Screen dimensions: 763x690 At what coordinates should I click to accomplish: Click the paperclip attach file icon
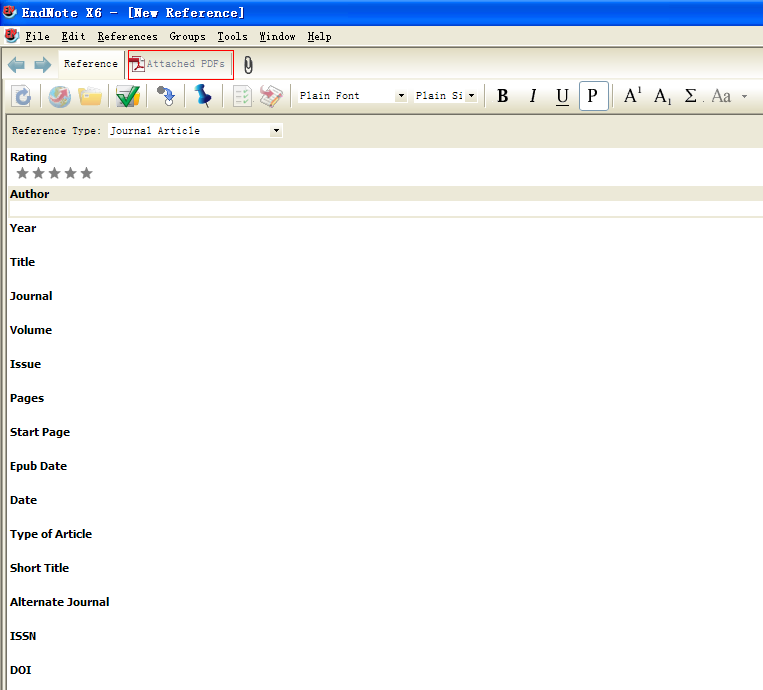(x=248, y=65)
